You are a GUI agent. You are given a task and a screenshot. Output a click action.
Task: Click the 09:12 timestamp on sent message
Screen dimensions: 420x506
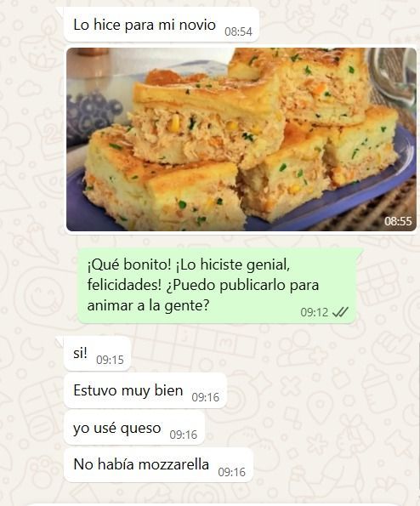(315, 312)
